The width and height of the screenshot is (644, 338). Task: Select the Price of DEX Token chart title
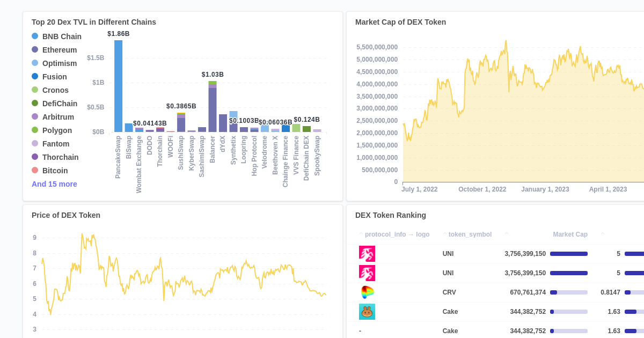click(x=65, y=215)
